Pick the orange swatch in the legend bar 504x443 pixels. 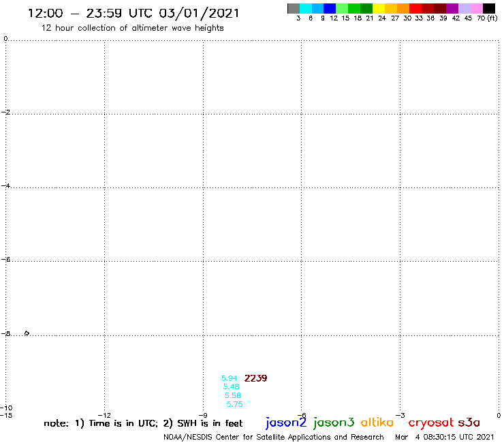(403, 8)
